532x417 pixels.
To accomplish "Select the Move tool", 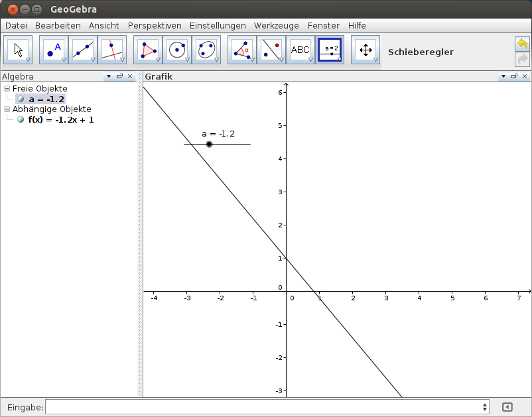I will coord(18,48).
